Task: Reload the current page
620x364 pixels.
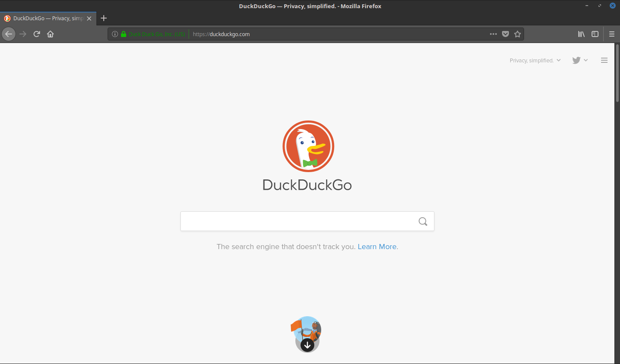Action: [x=37, y=34]
